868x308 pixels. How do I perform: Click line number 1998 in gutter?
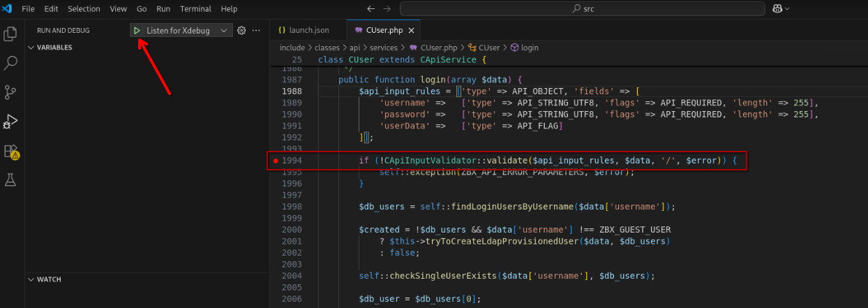(x=292, y=207)
